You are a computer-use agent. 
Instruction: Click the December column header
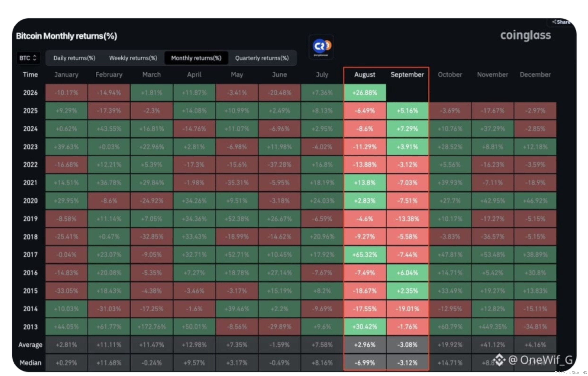(535, 75)
